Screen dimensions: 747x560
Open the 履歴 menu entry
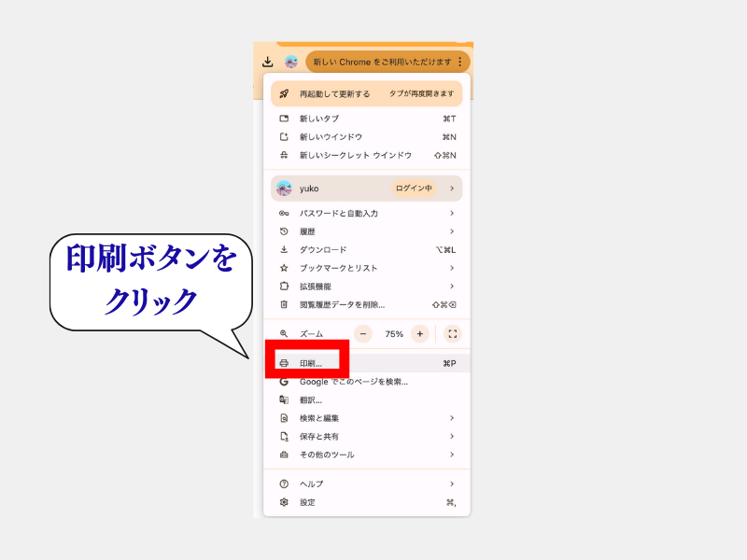tap(307, 231)
